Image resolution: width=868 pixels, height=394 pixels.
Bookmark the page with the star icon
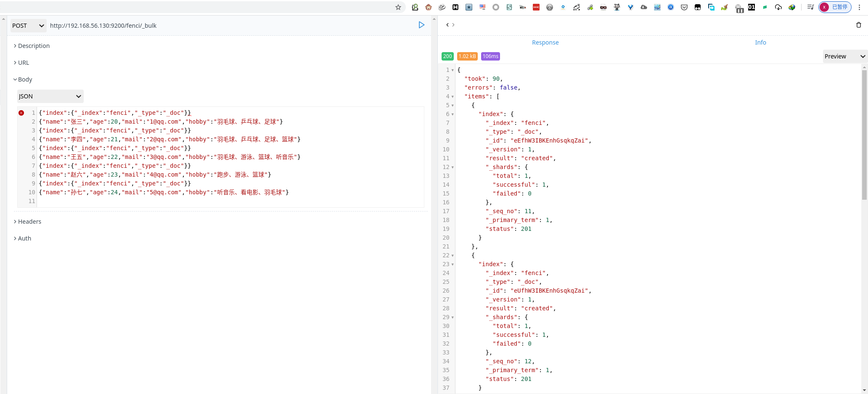pyautogui.click(x=398, y=7)
